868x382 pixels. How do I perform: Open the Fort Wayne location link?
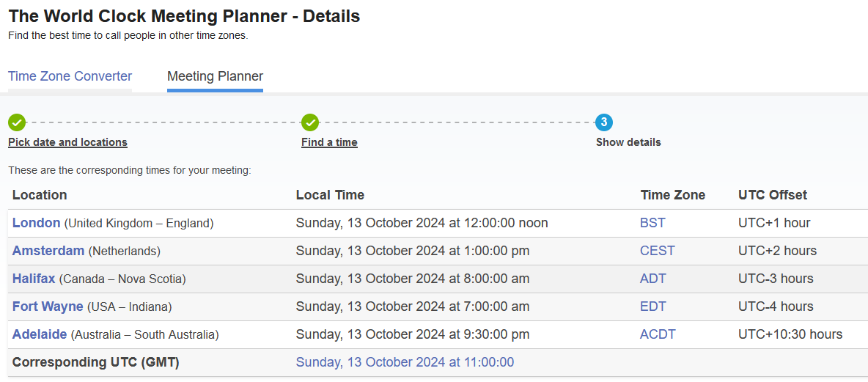(48, 306)
